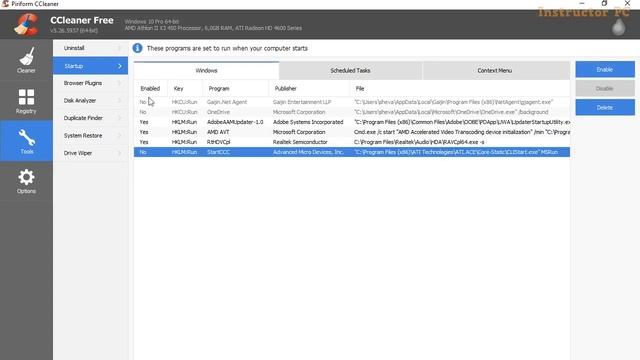Viewport: 640px width, 360px height.
Task: Select the AMD AVT entry
Action: 352,132
